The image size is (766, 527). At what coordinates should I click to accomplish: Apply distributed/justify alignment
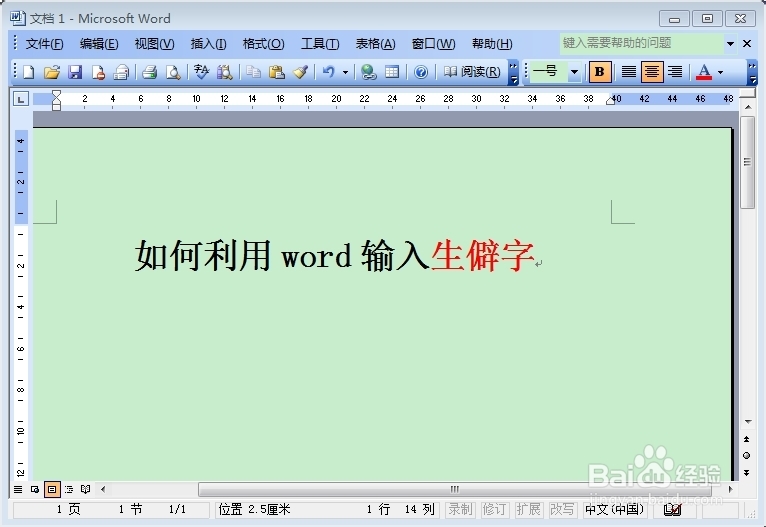click(x=629, y=72)
